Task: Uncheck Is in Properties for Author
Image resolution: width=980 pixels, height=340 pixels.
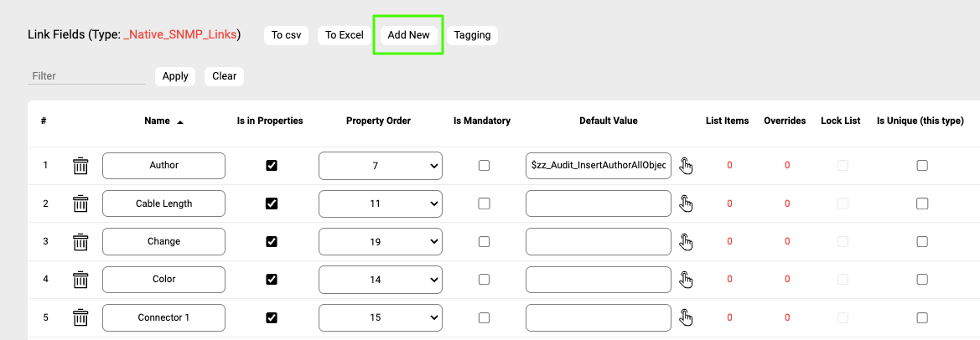Action: click(271, 166)
